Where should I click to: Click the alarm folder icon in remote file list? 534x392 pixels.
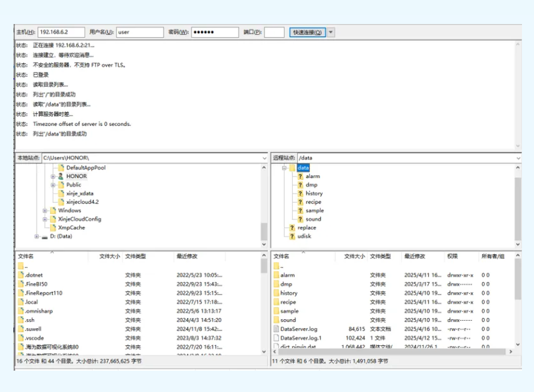[x=276, y=275]
